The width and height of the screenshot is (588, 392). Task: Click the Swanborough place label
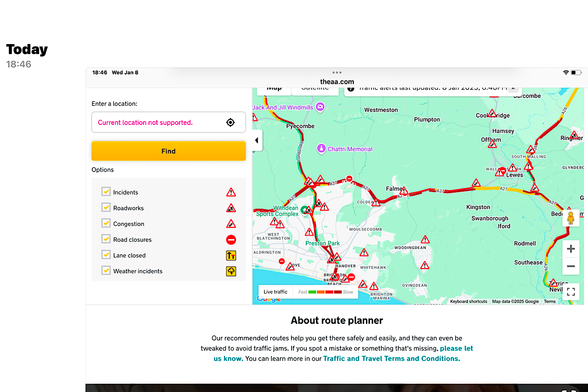(490, 219)
